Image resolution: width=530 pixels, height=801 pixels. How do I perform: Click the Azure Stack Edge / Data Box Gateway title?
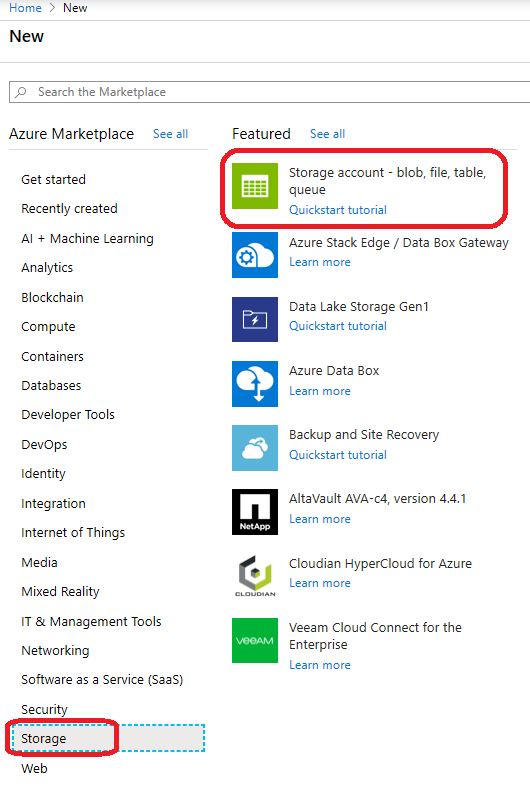pos(399,243)
